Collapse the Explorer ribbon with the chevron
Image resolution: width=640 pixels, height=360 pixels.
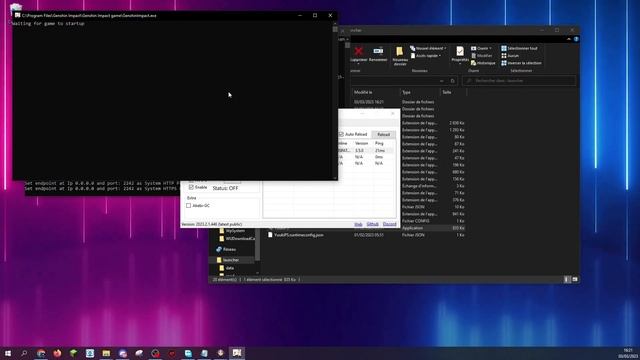[x=569, y=39]
